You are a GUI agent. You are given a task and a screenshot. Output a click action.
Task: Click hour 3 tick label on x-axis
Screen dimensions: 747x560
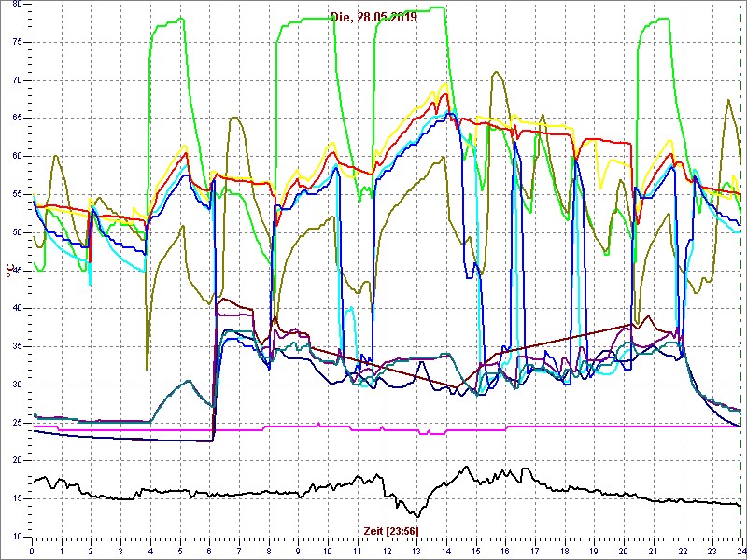(x=121, y=551)
